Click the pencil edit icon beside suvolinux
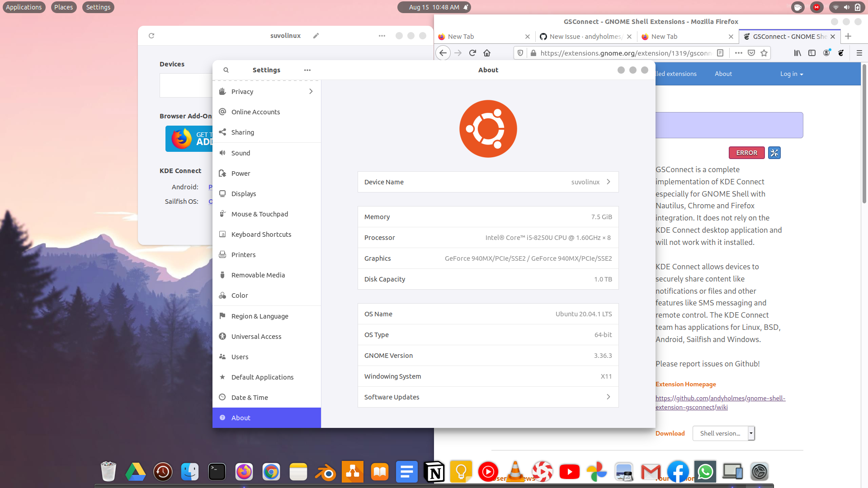 316,36
